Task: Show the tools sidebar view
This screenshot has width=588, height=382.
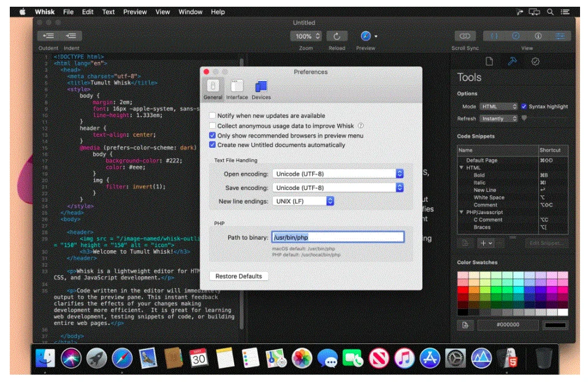Action: [560, 36]
